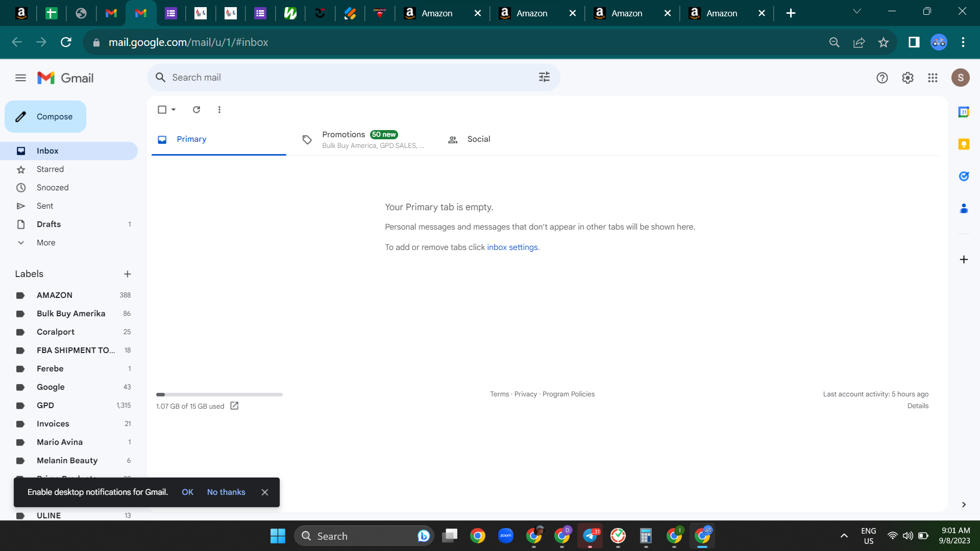Toggle the select all messages checkbox
980x551 pixels.
(x=162, y=110)
